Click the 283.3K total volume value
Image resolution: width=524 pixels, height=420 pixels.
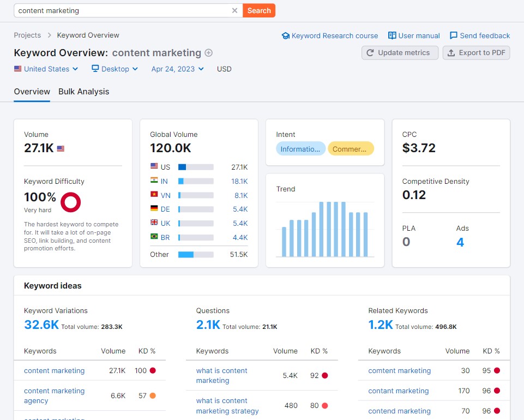point(112,327)
